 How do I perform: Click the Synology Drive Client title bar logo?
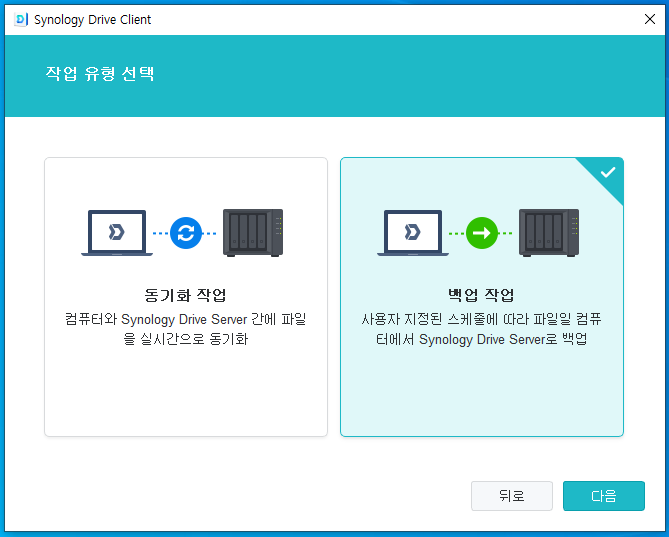[21, 20]
